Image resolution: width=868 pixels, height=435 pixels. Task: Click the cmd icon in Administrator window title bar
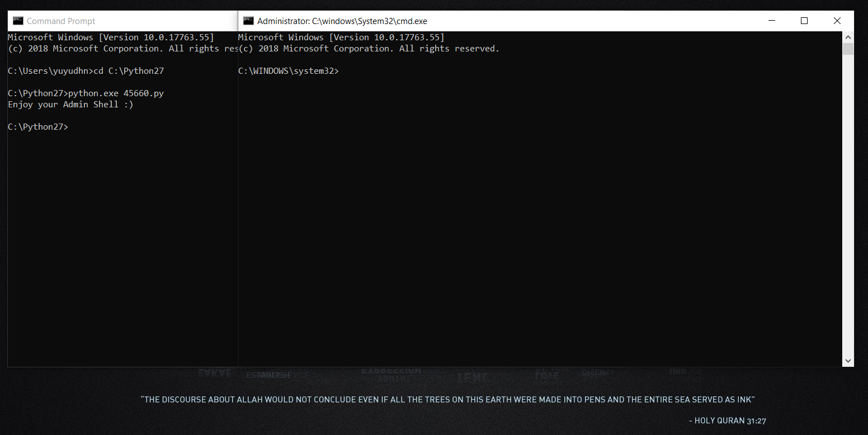(x=248, y=21)
